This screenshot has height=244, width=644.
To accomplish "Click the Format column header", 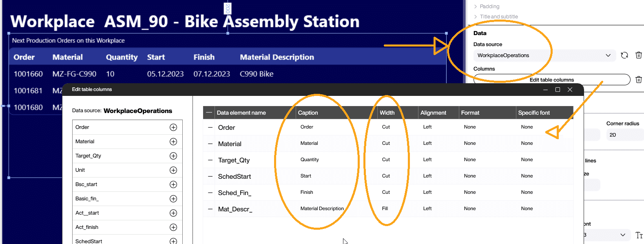I will click(470, 113).
